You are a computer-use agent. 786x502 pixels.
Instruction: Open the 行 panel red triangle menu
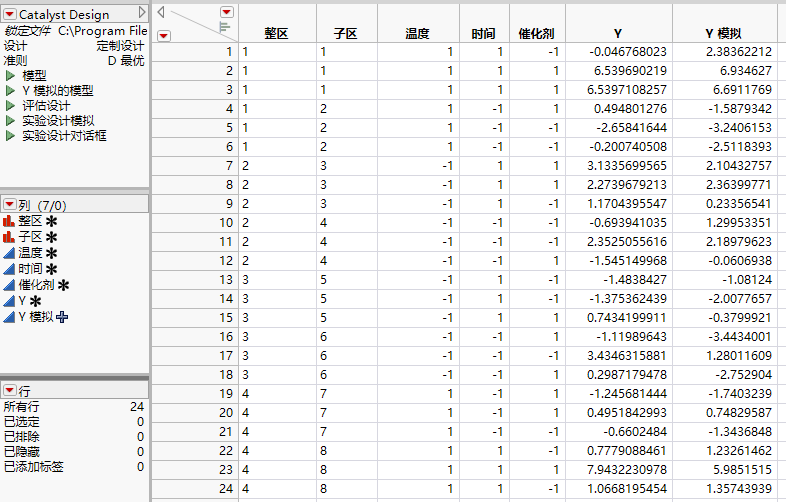[x=10, y=390]
